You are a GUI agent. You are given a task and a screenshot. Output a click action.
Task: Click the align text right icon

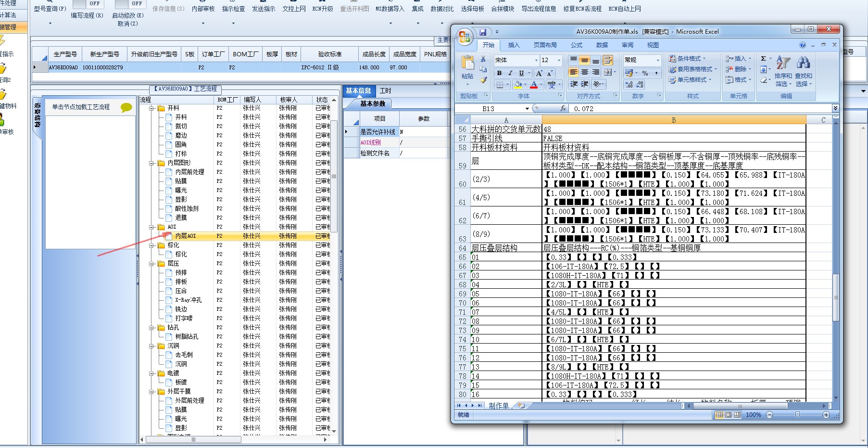[595, 72]
